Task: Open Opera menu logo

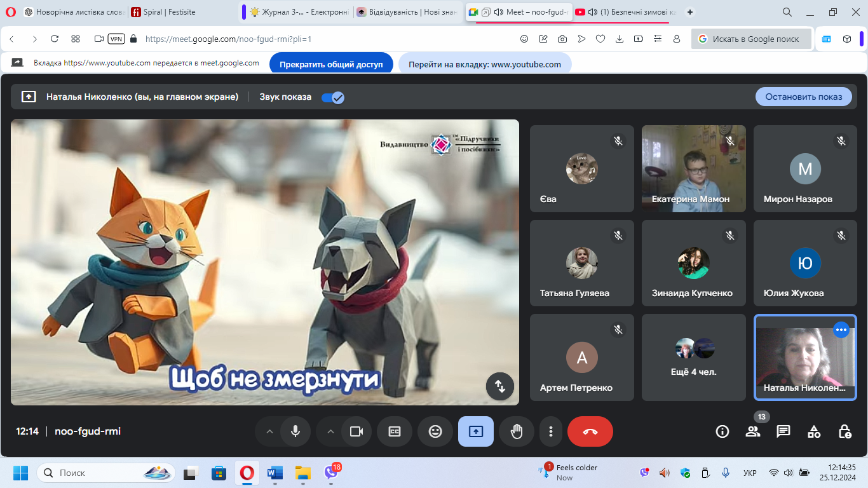Action: point(10,12)
